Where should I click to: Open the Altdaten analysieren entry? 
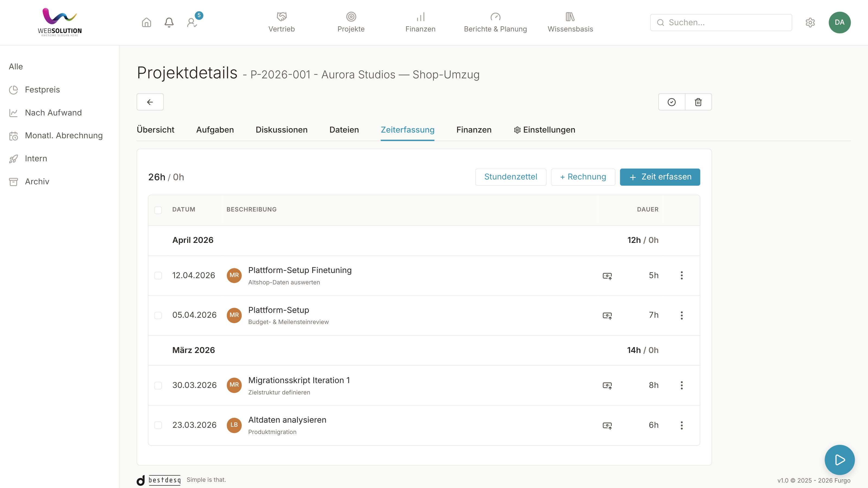[x=287, y=420]
